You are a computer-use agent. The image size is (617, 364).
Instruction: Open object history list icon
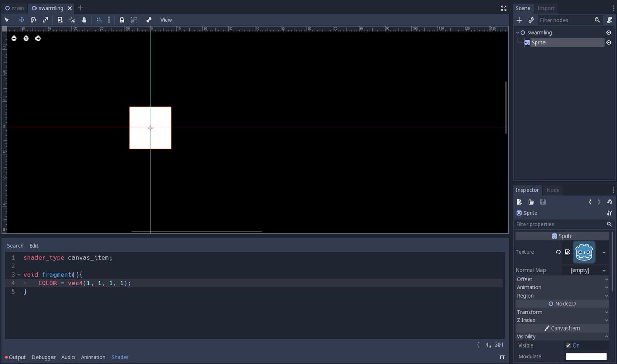click(609, 202)
